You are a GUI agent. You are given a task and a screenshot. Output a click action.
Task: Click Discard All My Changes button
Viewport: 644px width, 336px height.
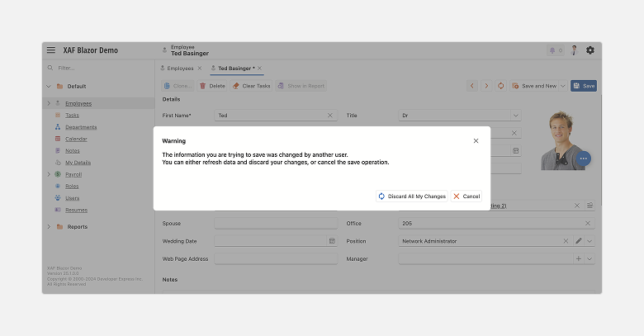(412, 196)
